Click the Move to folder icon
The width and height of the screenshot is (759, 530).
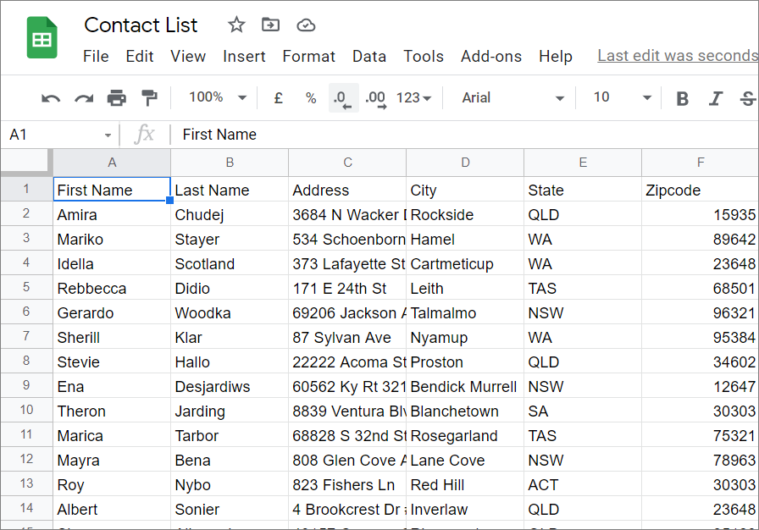tap(271, 24)
